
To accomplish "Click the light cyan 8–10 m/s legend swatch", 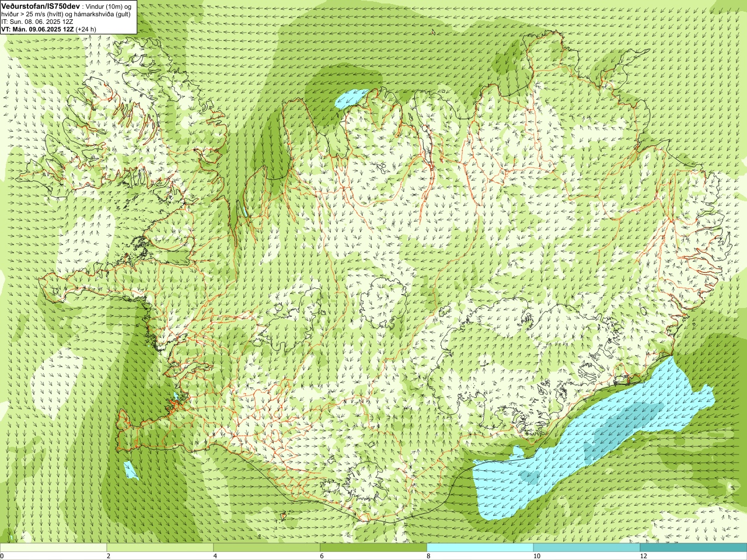I will (480, 548).
